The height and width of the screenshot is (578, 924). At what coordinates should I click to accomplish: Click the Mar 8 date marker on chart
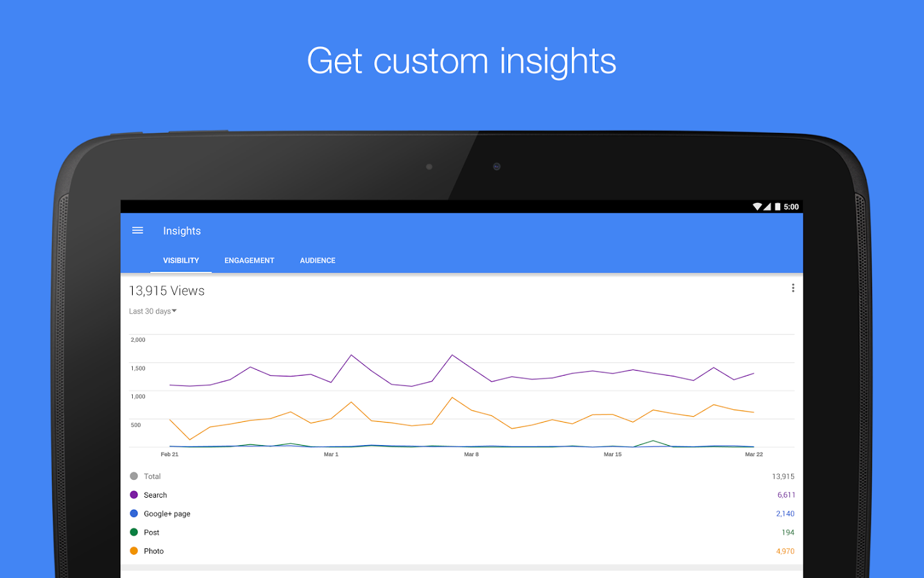click(x=471, y=454)
